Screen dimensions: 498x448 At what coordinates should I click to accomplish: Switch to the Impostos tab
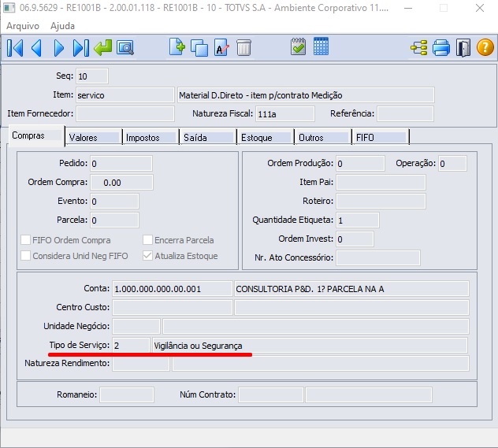[151, 137]
